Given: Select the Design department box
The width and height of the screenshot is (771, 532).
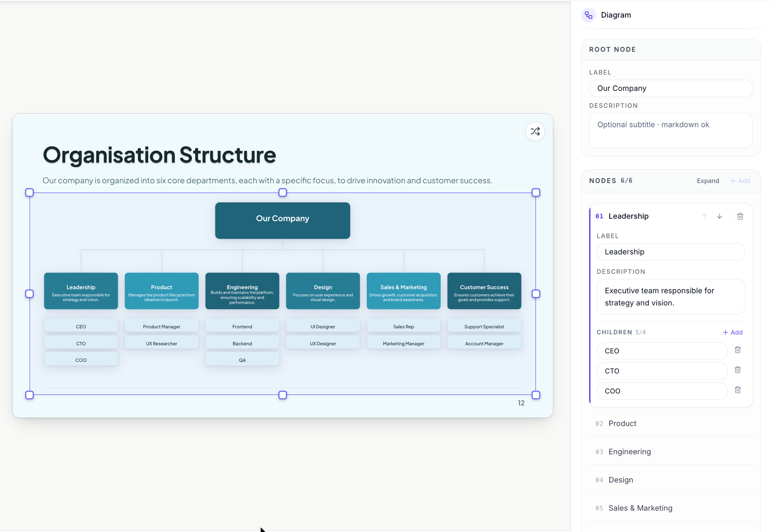Looking at the screenshot, I should [x=323, y=291].
